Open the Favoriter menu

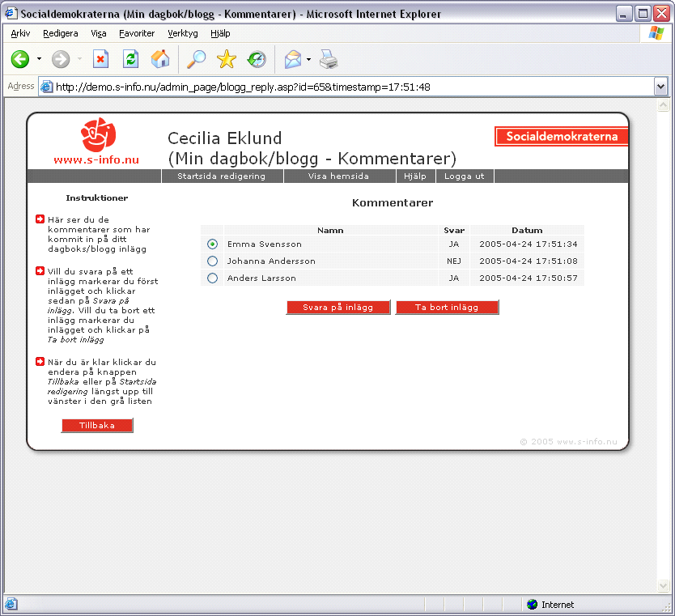(x=137, y=33)
